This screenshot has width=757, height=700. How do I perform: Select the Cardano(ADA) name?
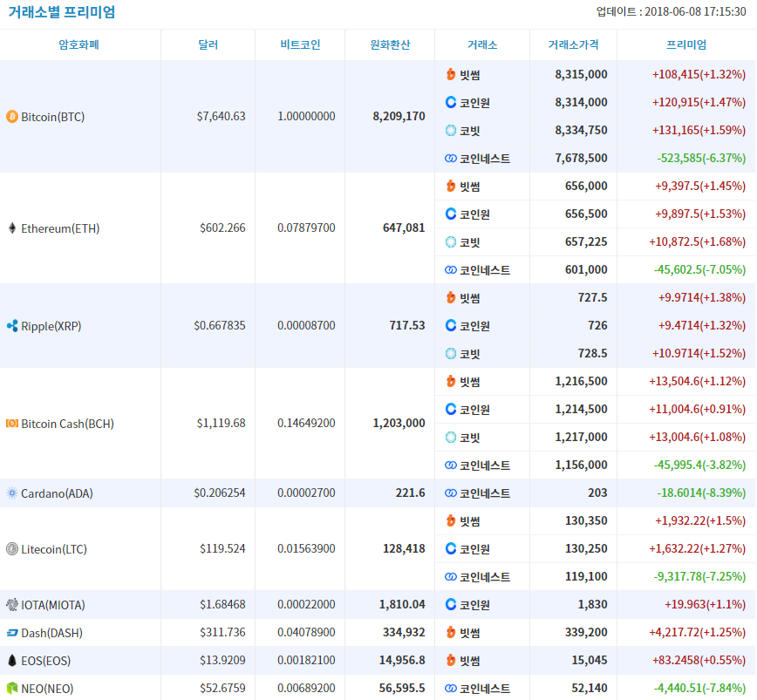click(57, 493)
